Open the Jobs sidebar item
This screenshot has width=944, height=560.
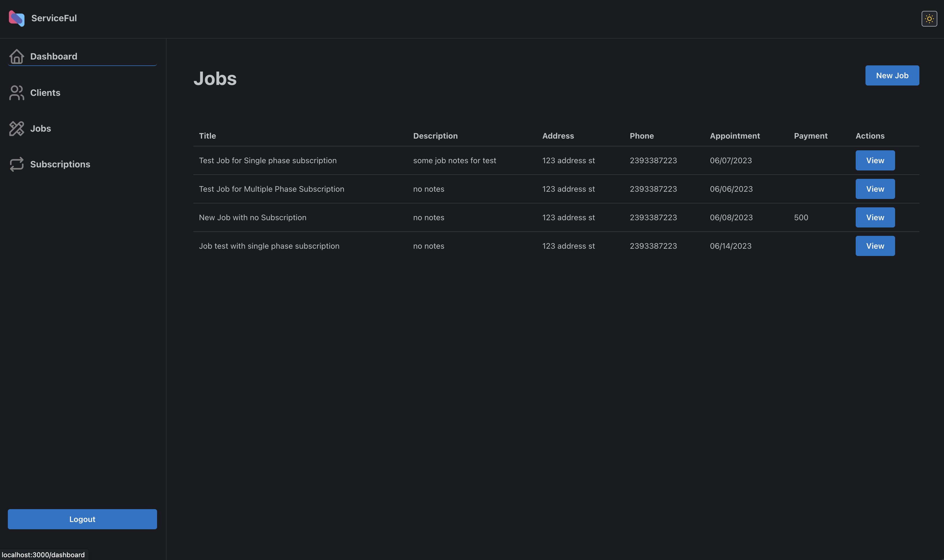(40, 129)
